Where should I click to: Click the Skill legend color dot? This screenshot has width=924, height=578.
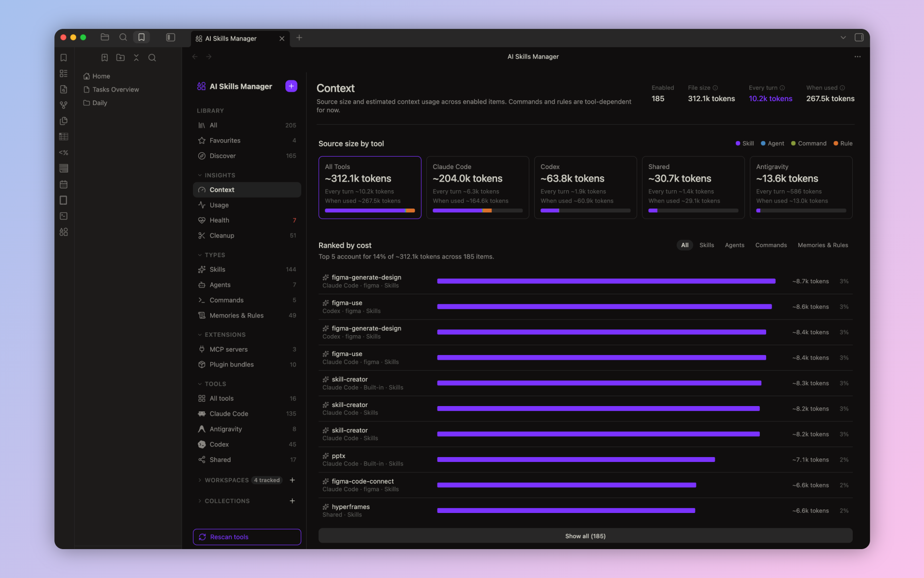(x=738, y=144)
